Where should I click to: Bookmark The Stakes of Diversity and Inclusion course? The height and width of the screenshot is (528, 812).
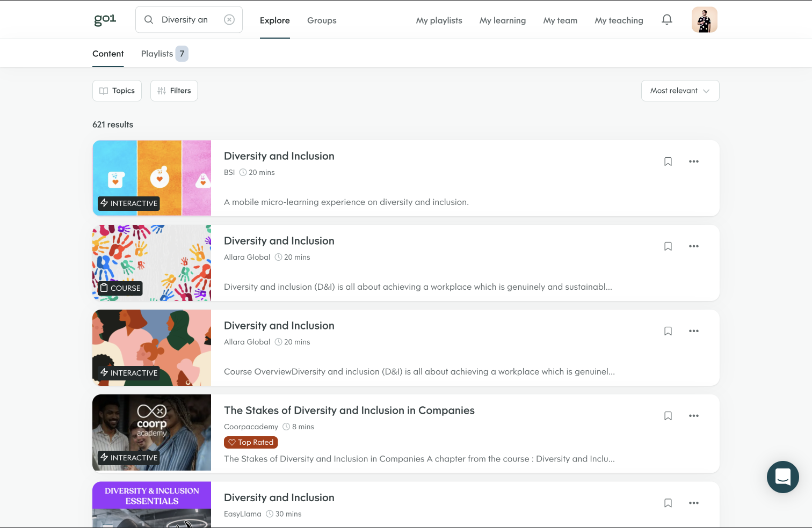click(668, 415)
